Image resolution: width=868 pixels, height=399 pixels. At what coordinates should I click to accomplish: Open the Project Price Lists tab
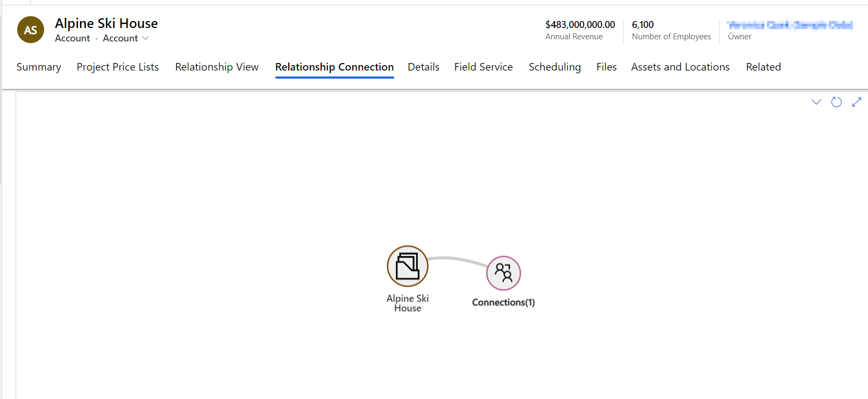(118, 67)
